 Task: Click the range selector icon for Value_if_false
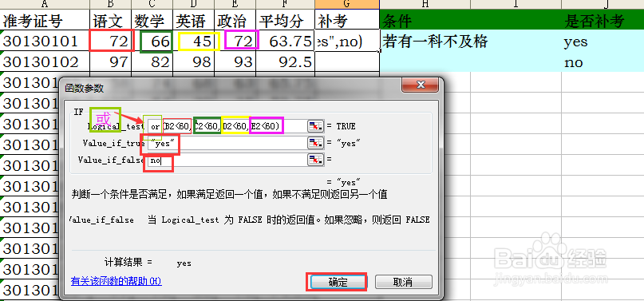315,160
